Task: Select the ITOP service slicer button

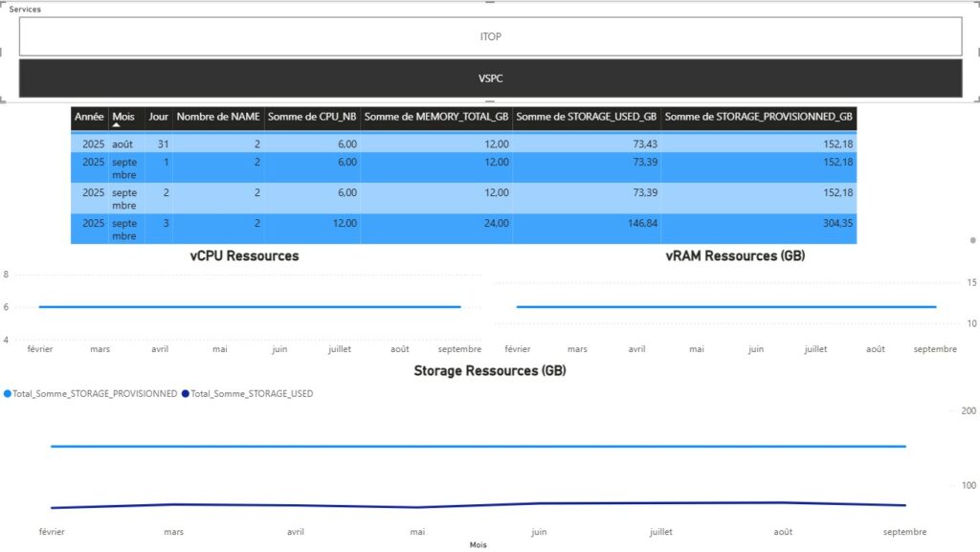Action: click(x=490, y=36)
